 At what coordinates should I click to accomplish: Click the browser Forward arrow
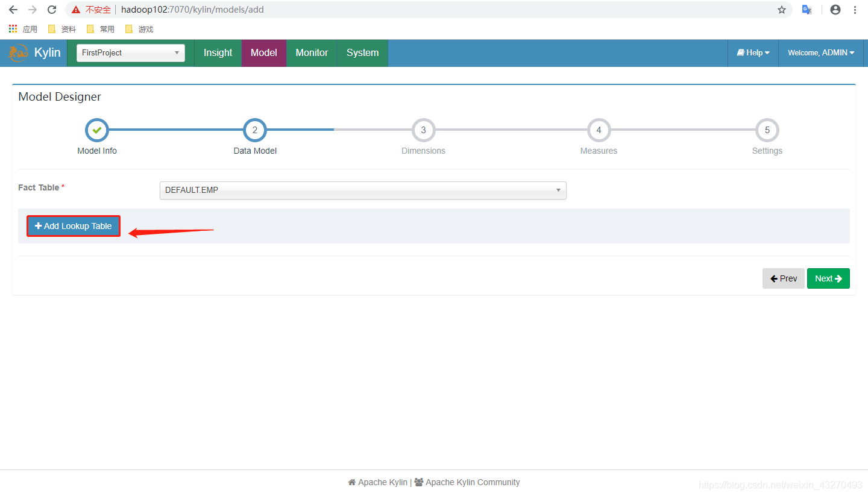pyautogui.click(x=33, y=10)
